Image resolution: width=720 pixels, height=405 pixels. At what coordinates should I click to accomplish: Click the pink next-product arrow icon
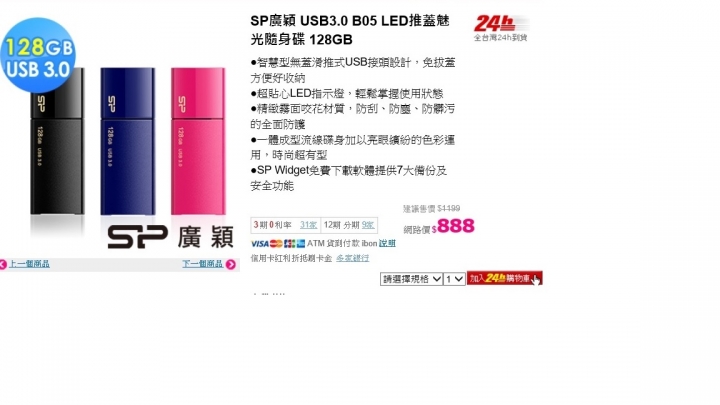click(x=231, y=264)
